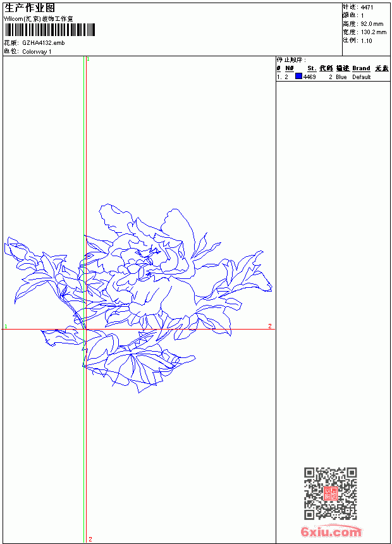Open the 6xiu.com watermark link
This screenshot has height=544, width=392.
pos(331,531)
